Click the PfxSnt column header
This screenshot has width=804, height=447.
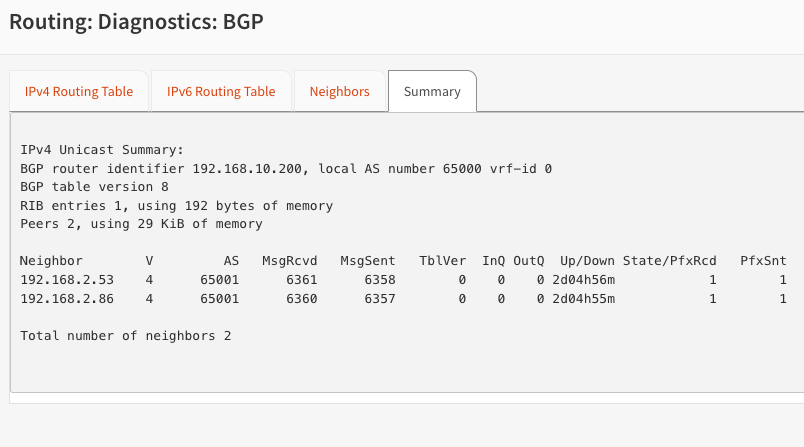coord(763,261)
